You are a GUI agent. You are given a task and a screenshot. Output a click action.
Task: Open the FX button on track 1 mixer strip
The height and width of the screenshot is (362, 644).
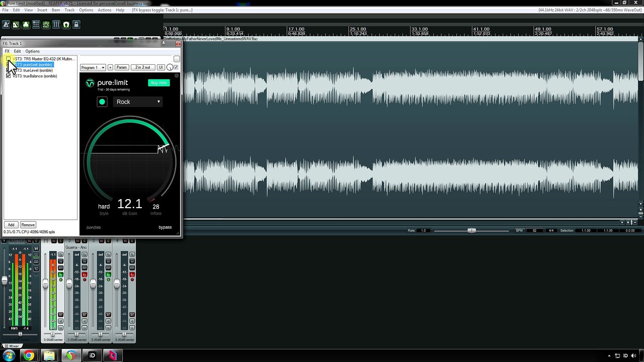(60, 275)
